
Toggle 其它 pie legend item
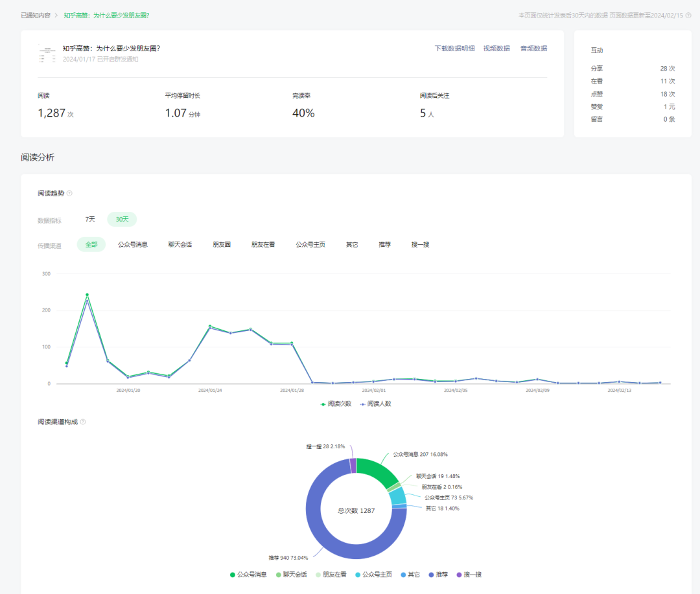coord(410,575)
